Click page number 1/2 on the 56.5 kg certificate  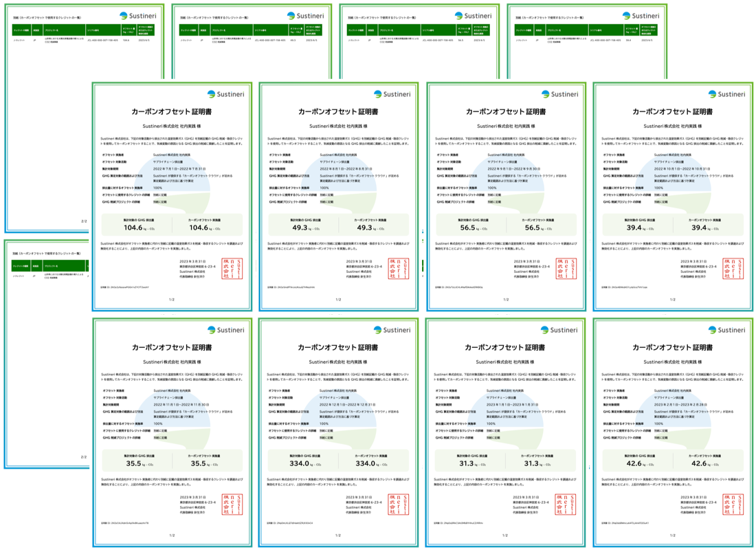tap(506, 300)
